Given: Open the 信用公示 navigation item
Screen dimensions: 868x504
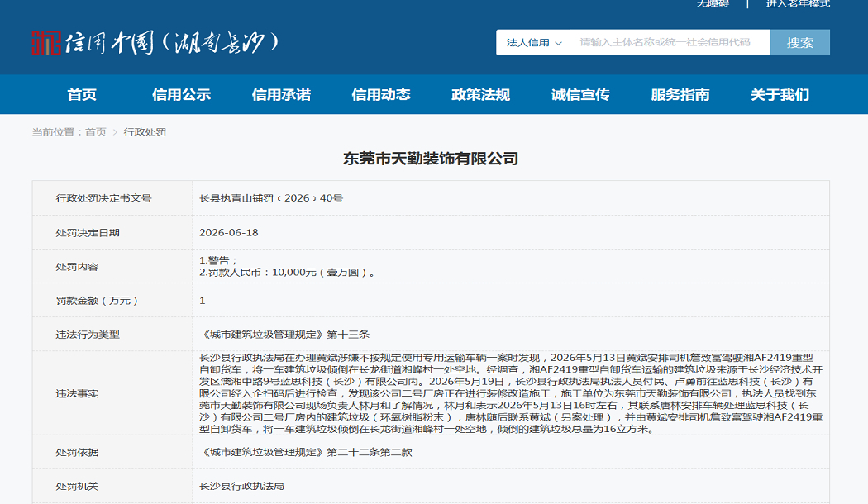Looking at the screenshot, I should pyautogui.click(x=182, y=95).
